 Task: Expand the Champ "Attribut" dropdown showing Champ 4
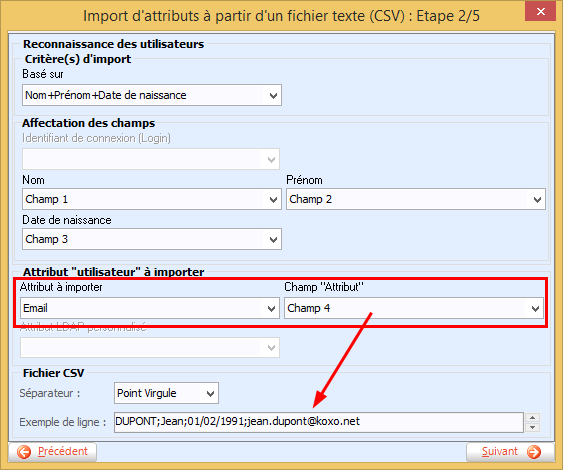535,308
